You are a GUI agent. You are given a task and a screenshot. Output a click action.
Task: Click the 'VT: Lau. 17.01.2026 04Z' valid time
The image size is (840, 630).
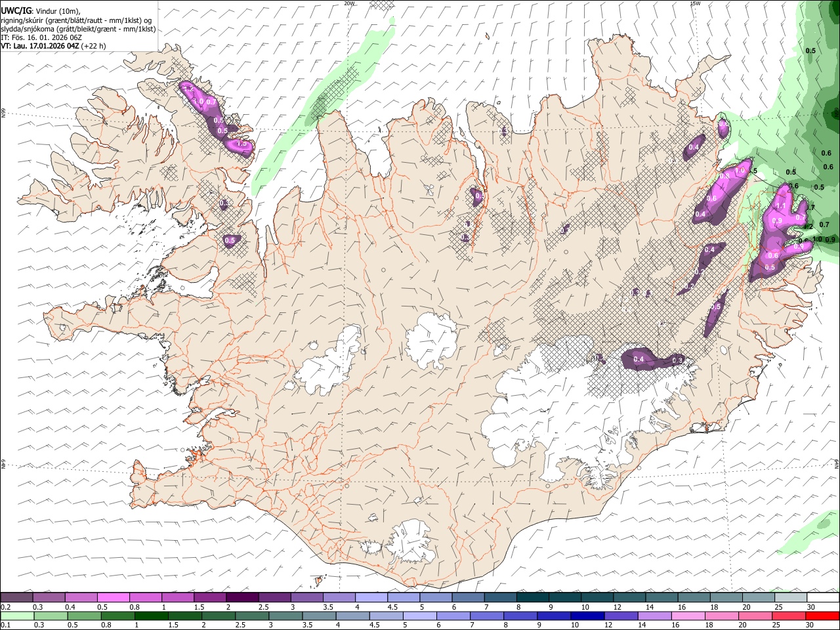point(40,46)
